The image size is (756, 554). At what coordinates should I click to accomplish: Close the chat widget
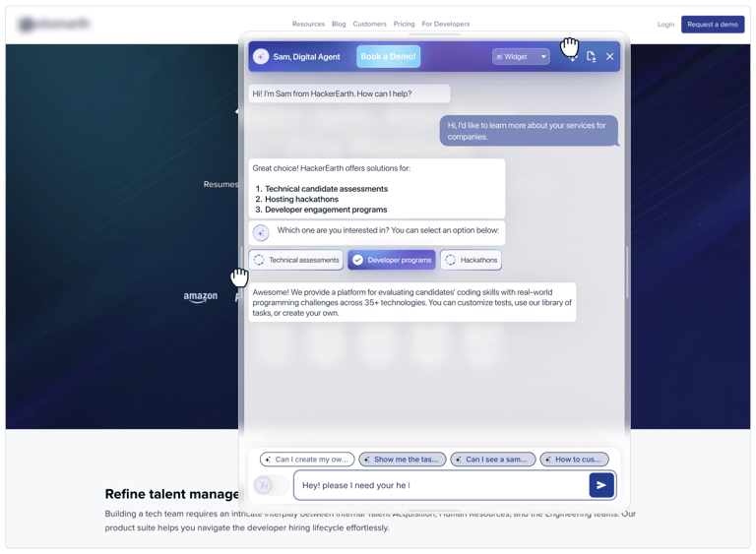point(610,57)
